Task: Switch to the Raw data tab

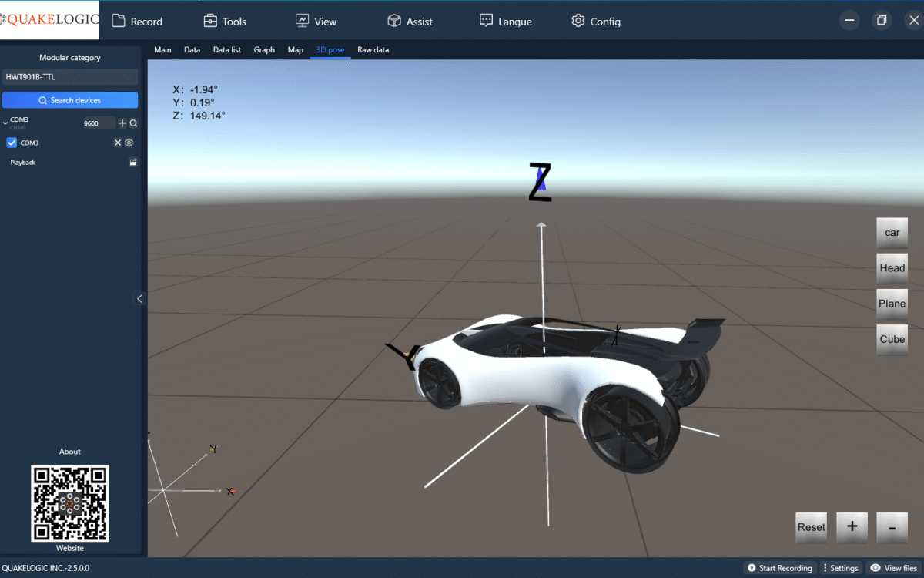Action: [x=373, y=50]
